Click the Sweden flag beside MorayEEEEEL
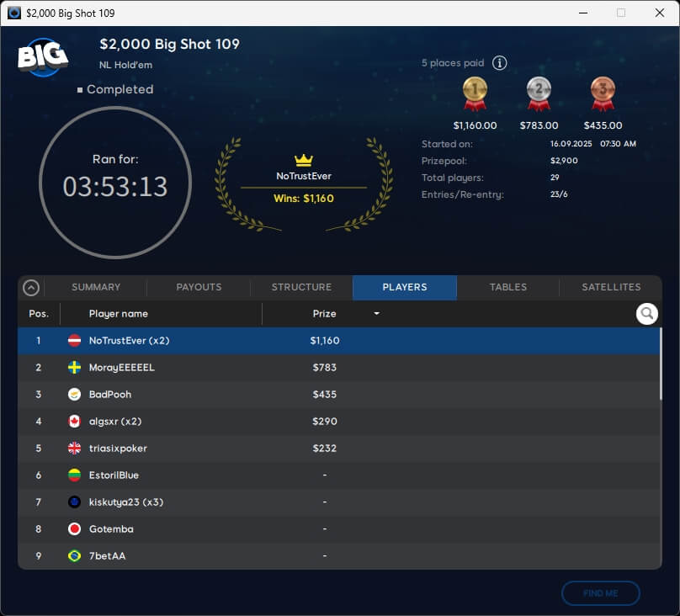 74,368
